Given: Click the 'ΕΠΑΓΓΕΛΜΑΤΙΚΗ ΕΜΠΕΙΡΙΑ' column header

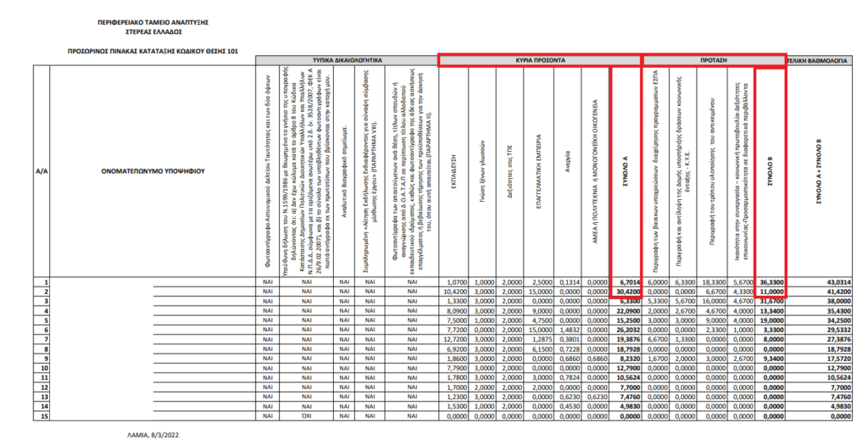Looking at the screenshot, I should pyautogui.click(x=539, y=171).
